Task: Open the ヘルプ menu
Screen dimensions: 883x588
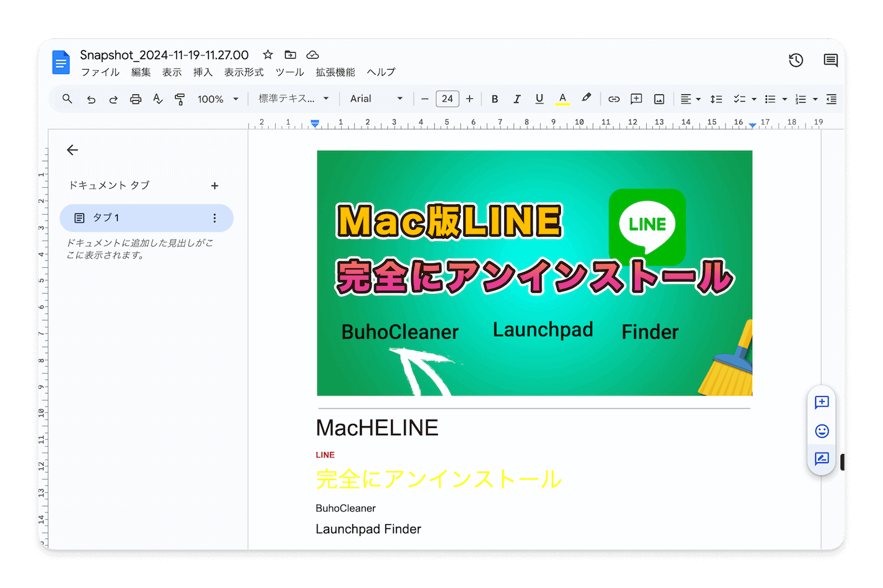Action: (x=381, y=72)
